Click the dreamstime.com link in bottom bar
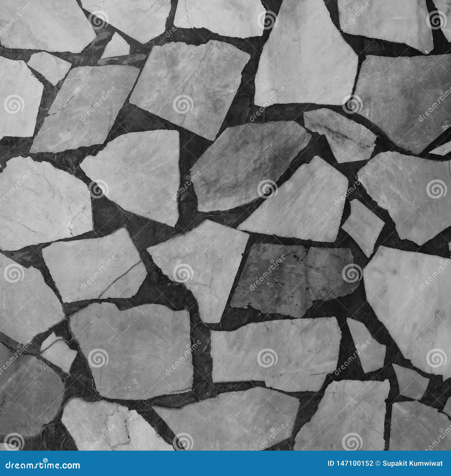The image size is (451, 476). tap(42, 465)
